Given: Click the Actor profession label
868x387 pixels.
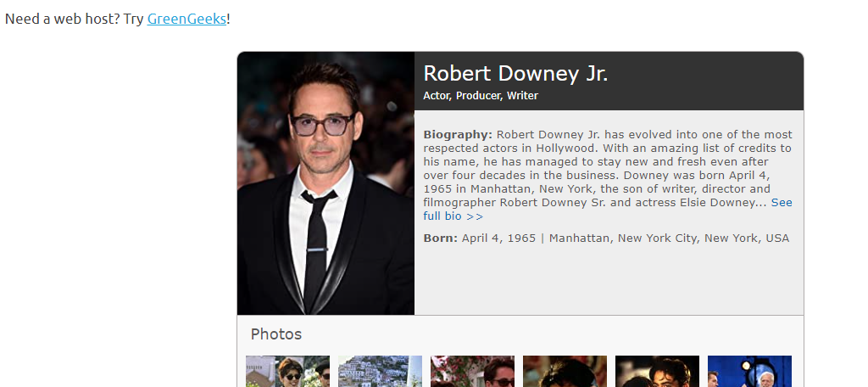Looking at the screenshot, I should [x=437, y=95].
